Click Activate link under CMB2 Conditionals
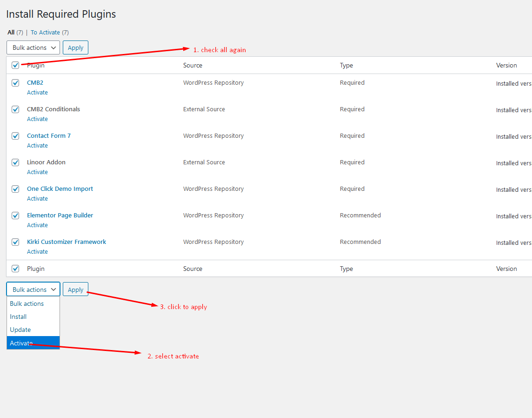The width and height of the screenshot is (532, 418). click(x=37, y=119)
